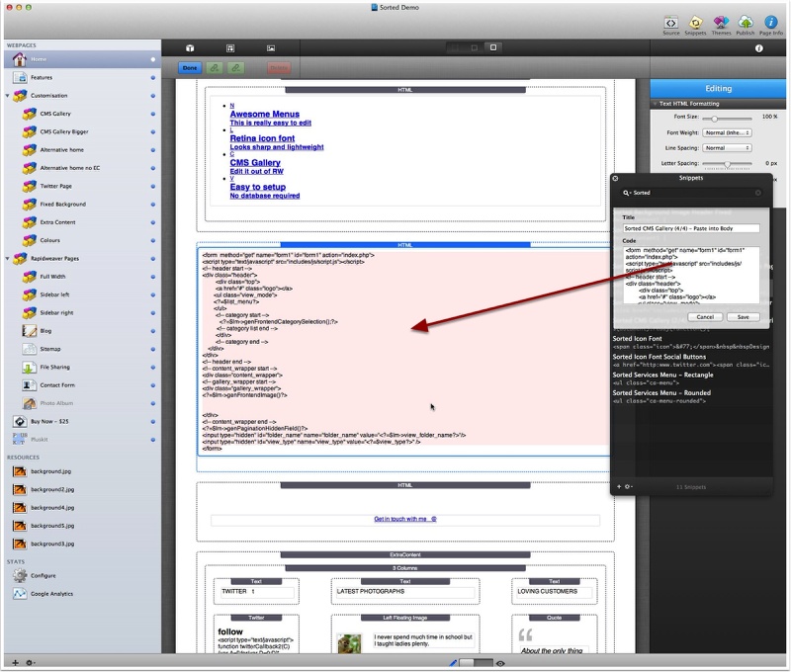Add a new snippet with the plus button

point(619,486)
